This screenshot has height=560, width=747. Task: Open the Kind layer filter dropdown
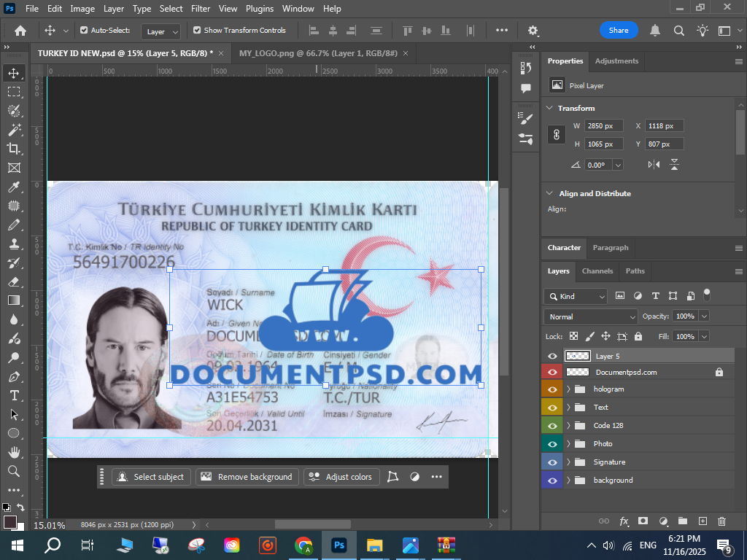[x=576, y=296]
